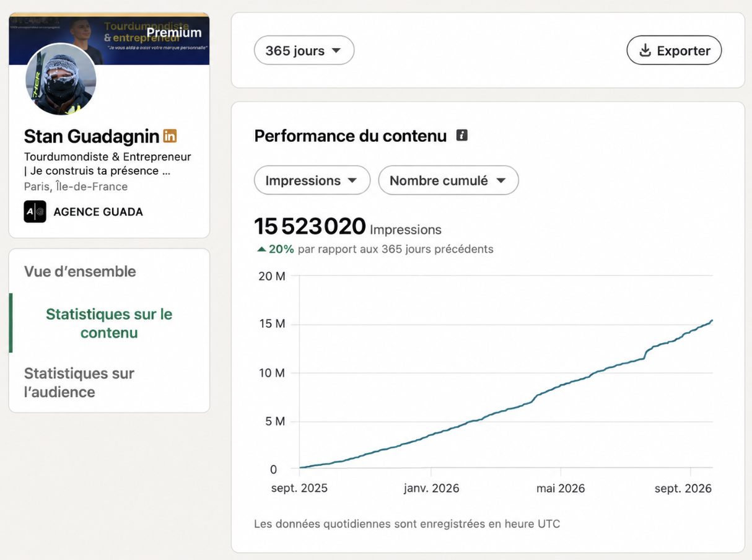
Task: Open Stan Guadagnin profile name link
Action: click(92, 136)
